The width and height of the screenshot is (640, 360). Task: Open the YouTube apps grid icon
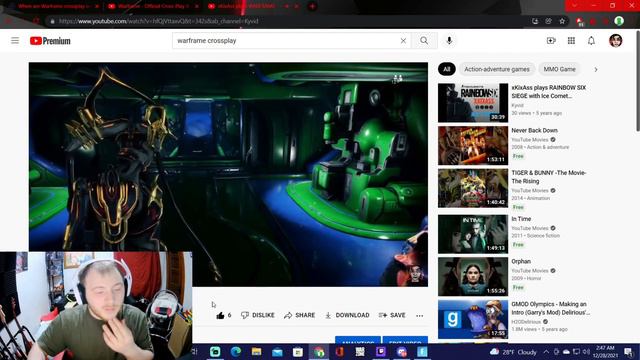coord(571,40)
